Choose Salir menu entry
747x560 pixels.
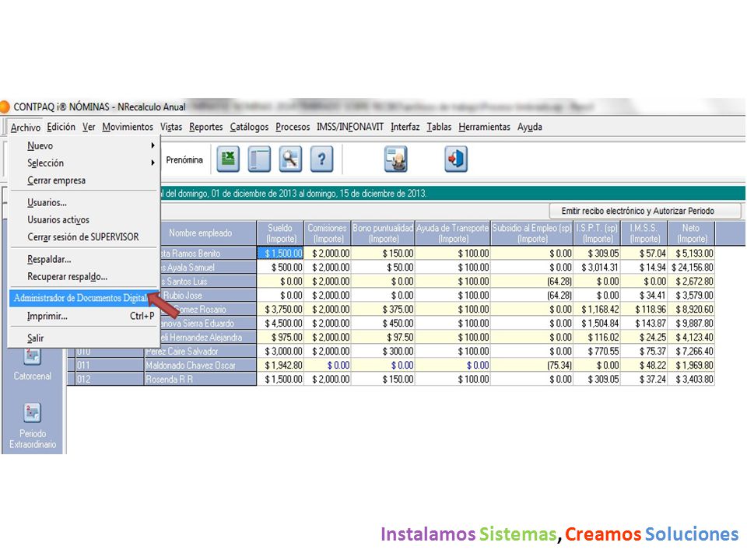click(x=84, y=338)
